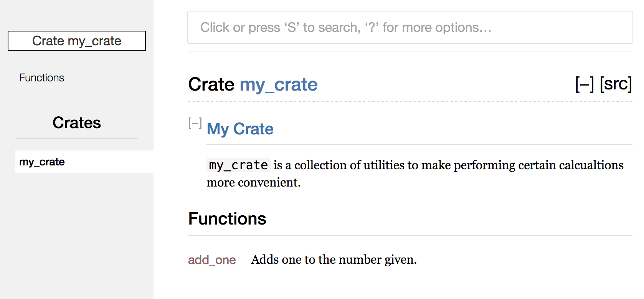Click the My Crate section heading
The width and height of the screenshot is (644, 299).
pyautogui.click(x=240, y=129)
